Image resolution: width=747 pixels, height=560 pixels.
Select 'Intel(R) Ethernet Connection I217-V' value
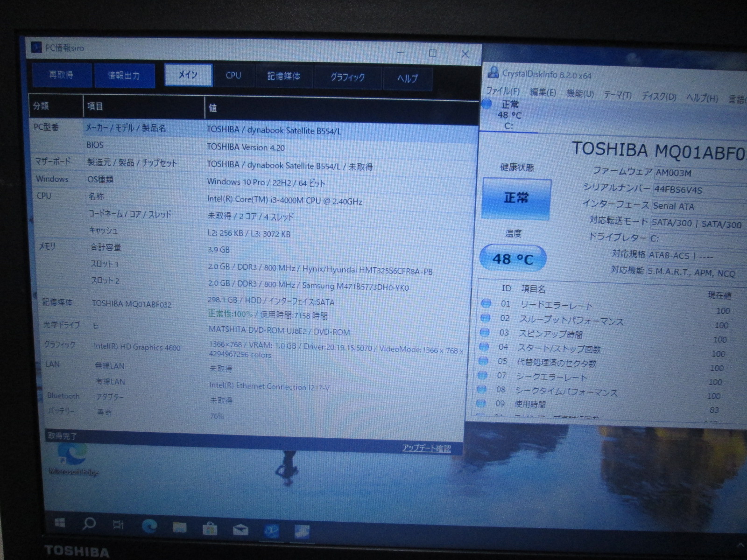[x=269, y=386]
